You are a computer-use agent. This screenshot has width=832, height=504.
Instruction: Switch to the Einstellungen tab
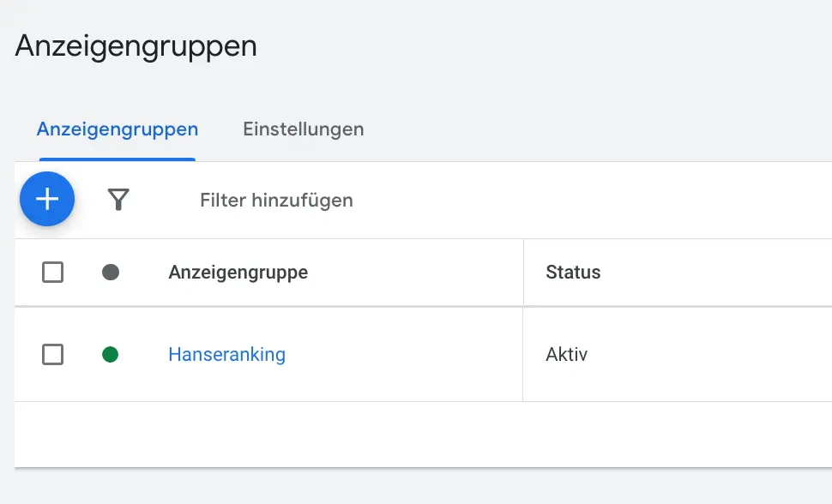pos(304,129)
